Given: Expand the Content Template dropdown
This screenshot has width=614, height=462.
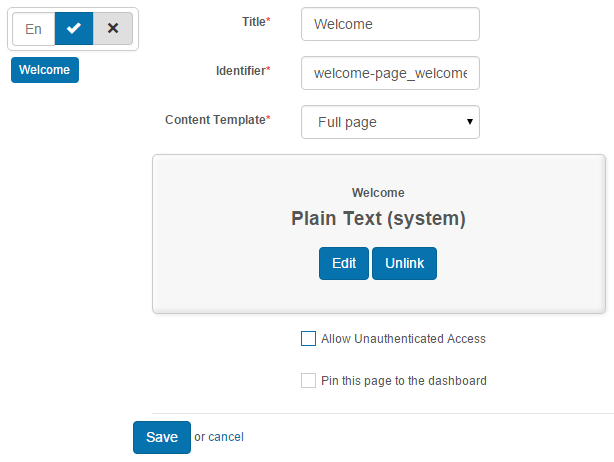Looking at the screenshot, I should coord(390,122).
